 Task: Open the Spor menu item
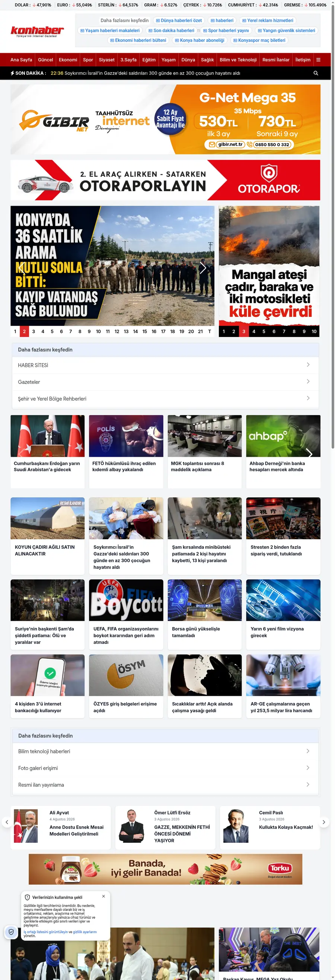88,60
